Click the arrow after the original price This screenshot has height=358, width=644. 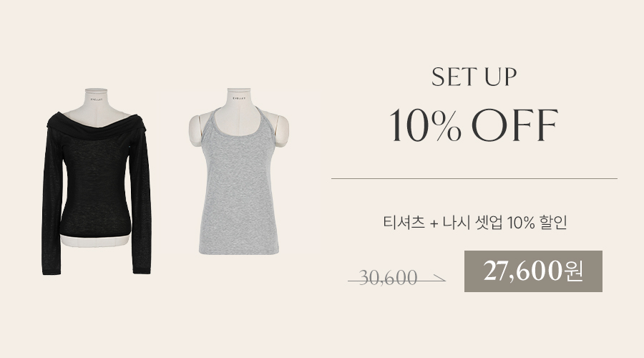click(439, 279)
